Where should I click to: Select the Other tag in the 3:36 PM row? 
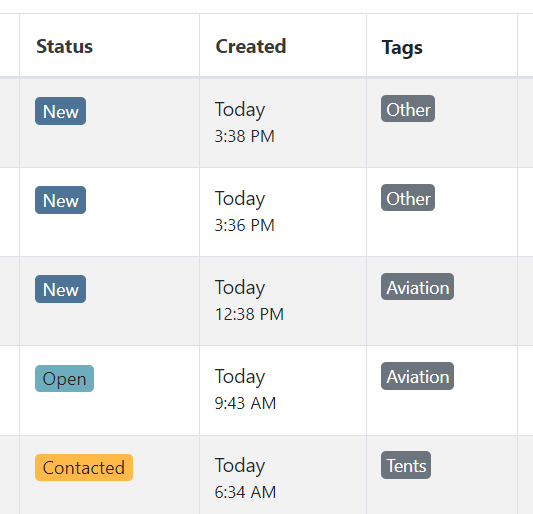(408, 198)
